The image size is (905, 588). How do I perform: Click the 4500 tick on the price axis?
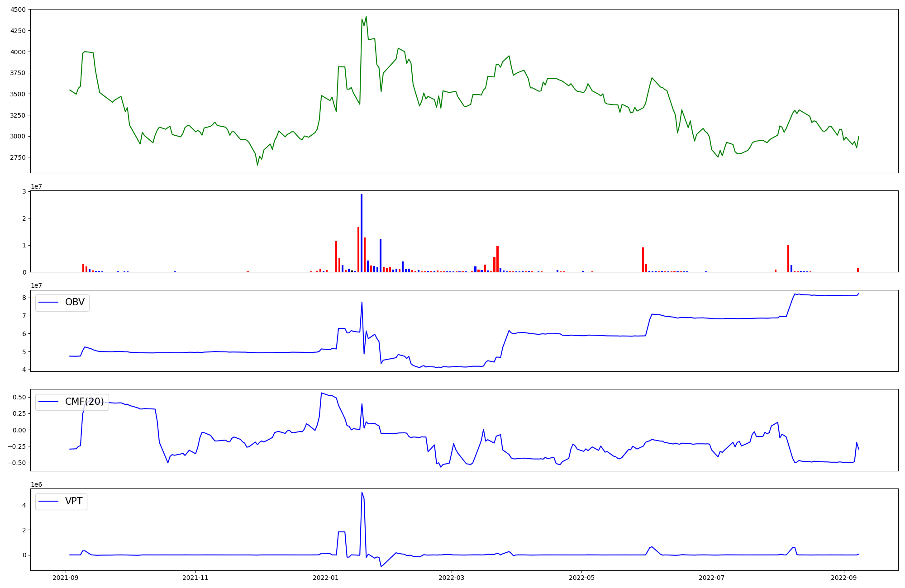pyautogui.click(x=18, y=9)
